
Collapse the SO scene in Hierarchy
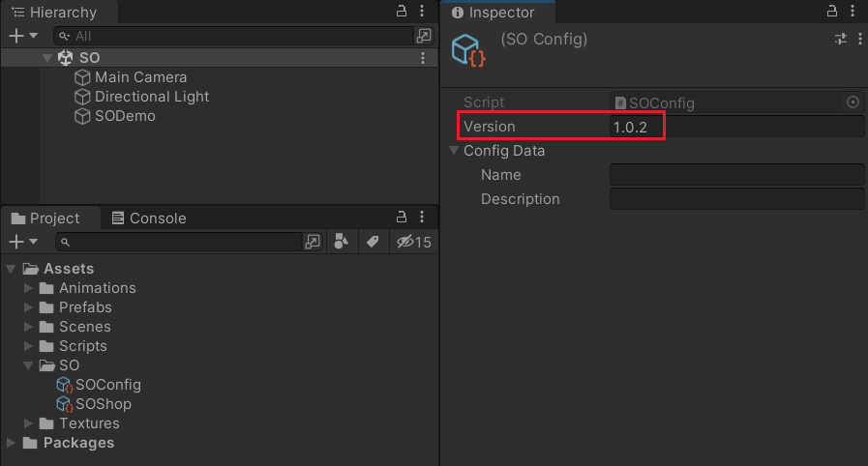click(x=47, y=58)
